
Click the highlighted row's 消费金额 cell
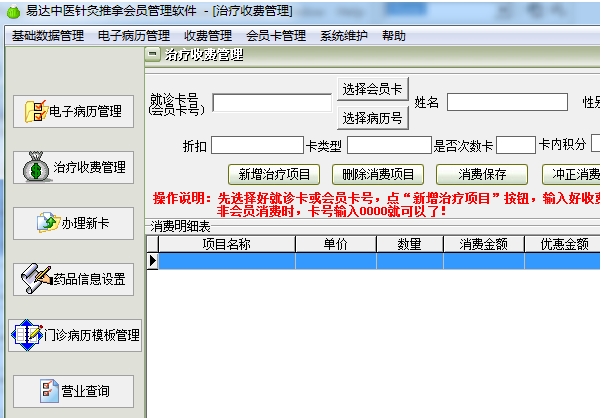[484, 261]
